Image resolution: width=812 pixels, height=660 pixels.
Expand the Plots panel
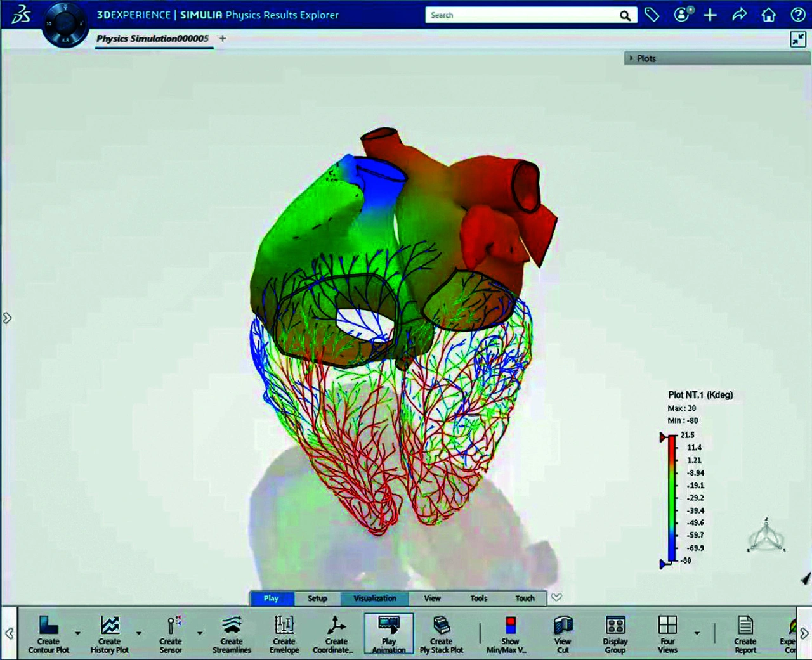click(x=631, y=58)
